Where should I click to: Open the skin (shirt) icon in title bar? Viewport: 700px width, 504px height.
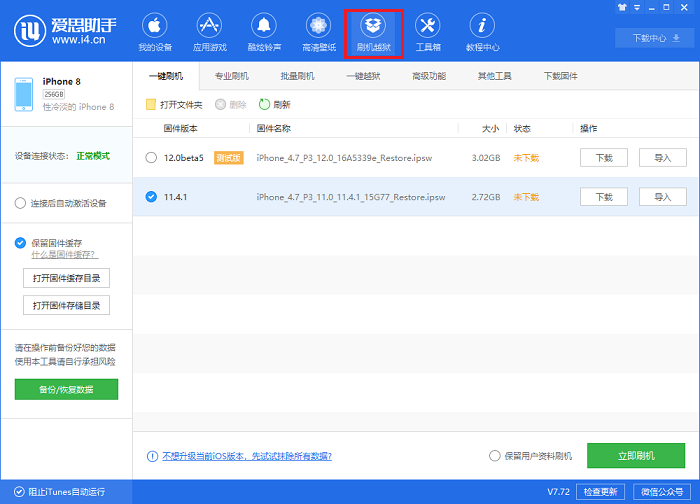click(x=622, y=7)
